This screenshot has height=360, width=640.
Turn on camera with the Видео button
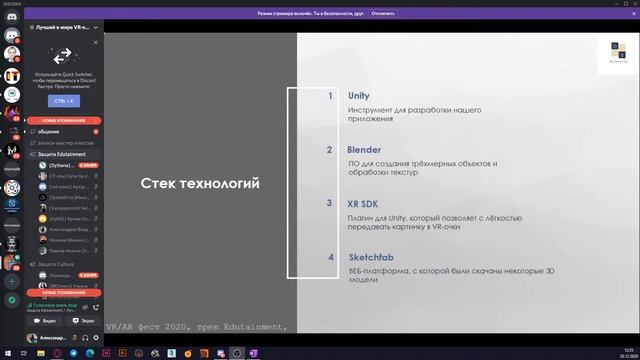(45, 321)
